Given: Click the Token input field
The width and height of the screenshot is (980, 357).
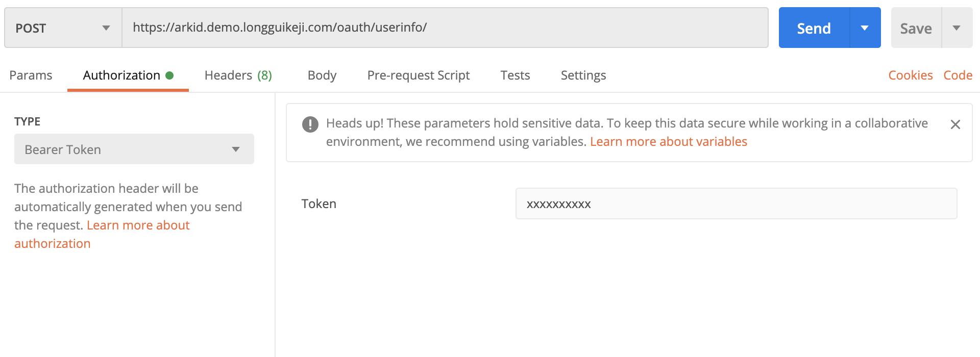Looking at the screenshot, I should click(x=736, y=204).
